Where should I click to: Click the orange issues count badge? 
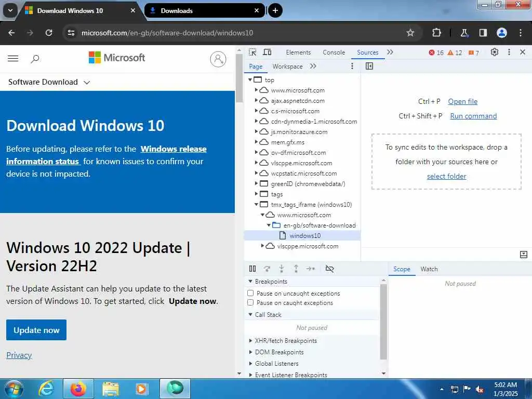pyautogui.click(x=474, y=52)
